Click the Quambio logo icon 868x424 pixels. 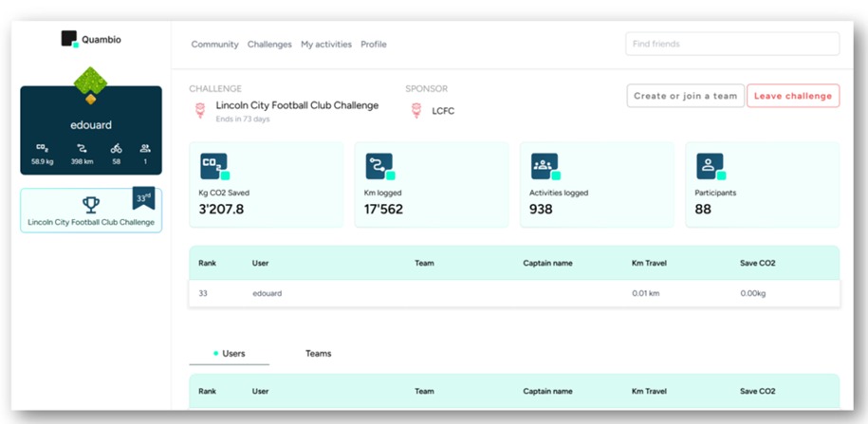69,39
